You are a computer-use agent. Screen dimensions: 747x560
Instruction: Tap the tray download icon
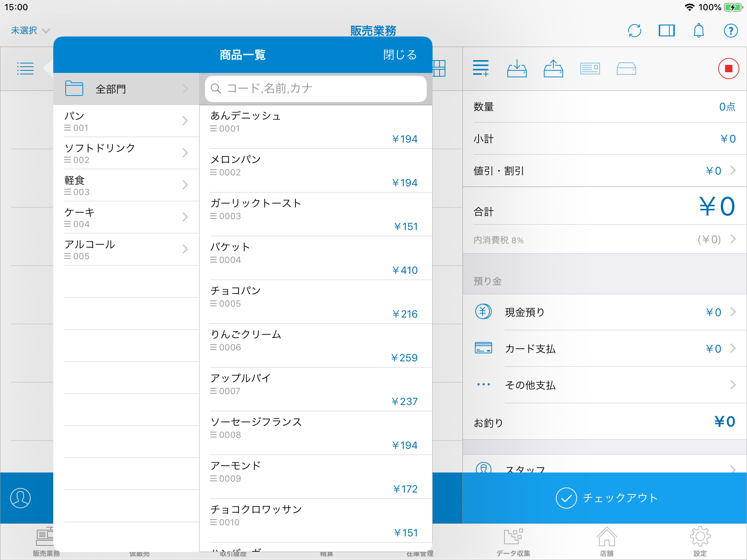(x=517, y=68)
